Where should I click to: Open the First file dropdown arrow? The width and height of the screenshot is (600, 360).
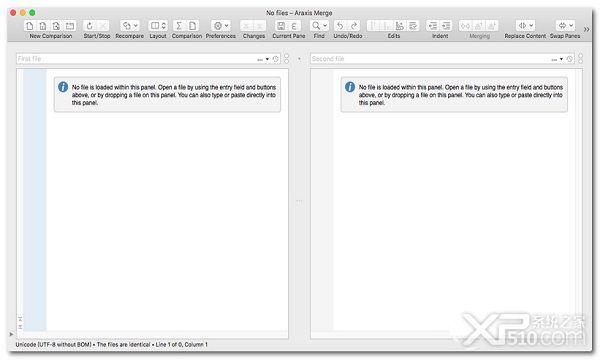tap(267, 59)
